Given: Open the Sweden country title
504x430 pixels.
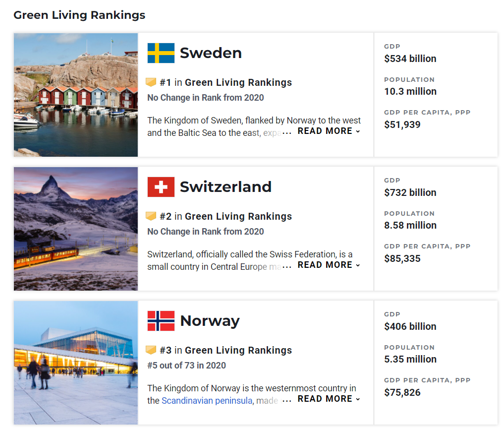Looking at the screenshot, I should pos(211,53).
